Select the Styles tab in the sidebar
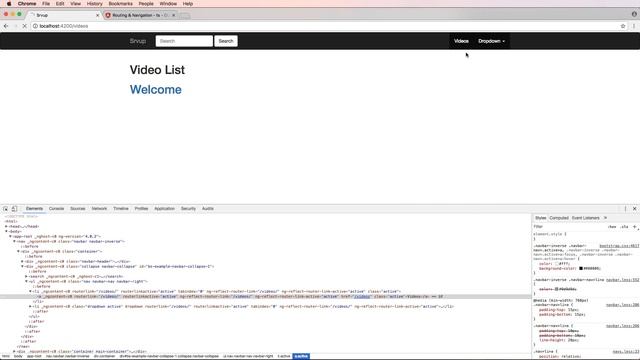Image resolution: width=640 pixels, height=360 pixels. (x=540, y=218)
